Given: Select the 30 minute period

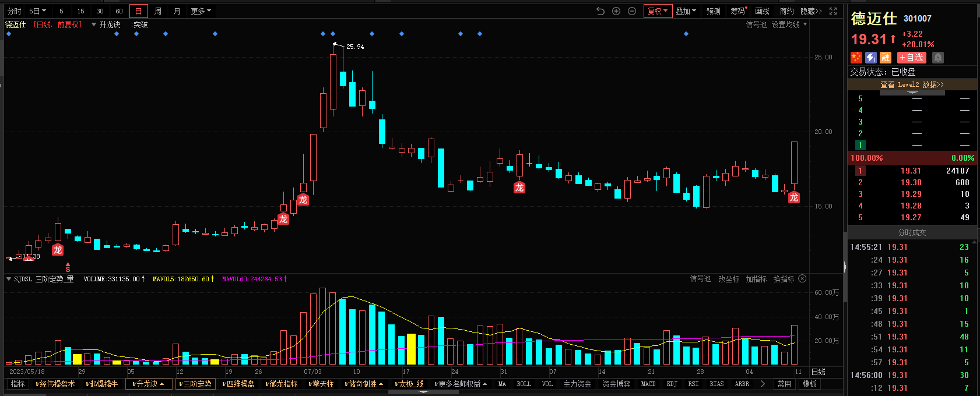Looking at the screenshot, I should coord(100,11).
